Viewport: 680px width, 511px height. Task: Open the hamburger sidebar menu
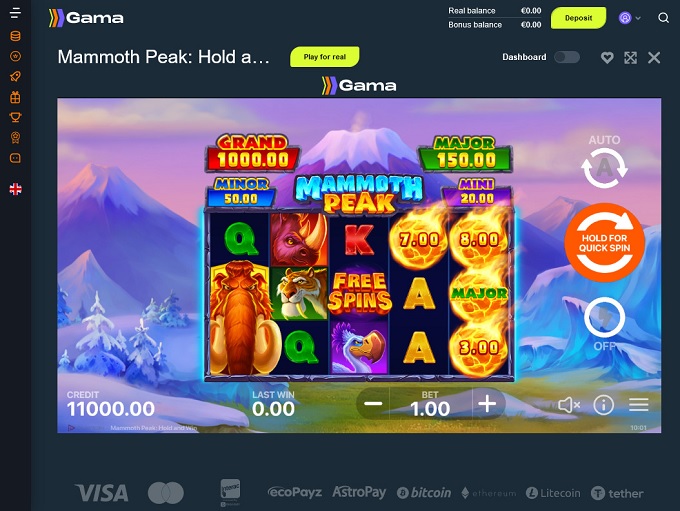pos(15,13)
